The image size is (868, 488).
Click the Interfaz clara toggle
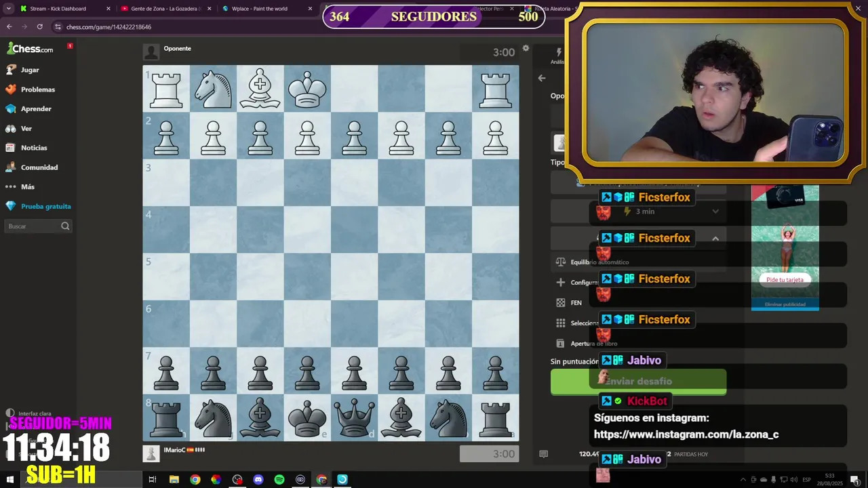[x=29, y=413]
